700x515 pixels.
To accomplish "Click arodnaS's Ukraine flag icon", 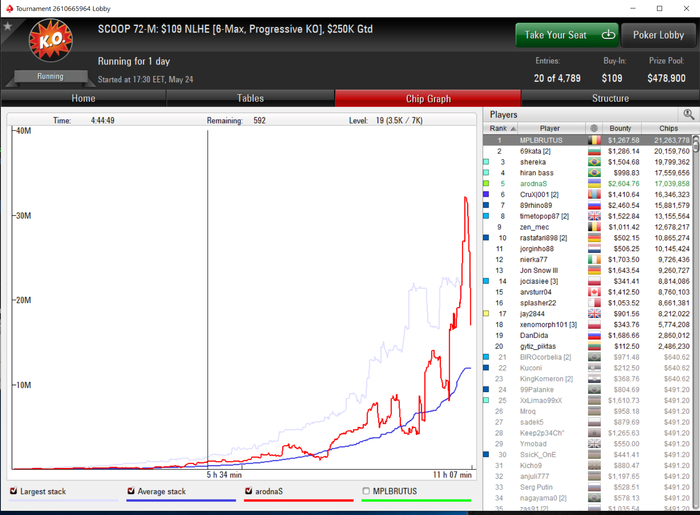I will [x=594, y=183].
